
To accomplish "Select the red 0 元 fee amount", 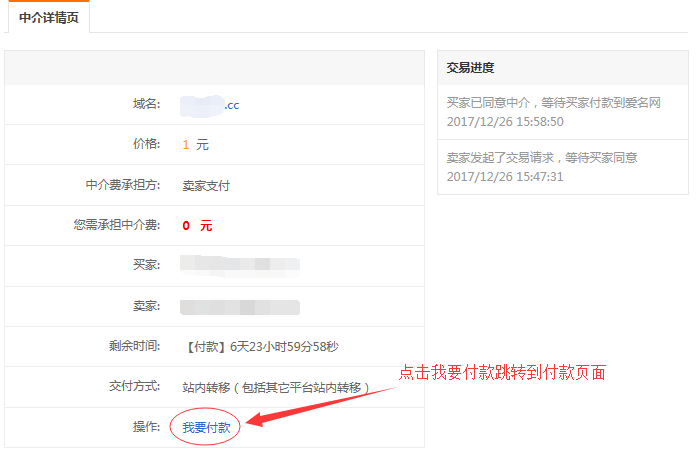I will [197, 225].
